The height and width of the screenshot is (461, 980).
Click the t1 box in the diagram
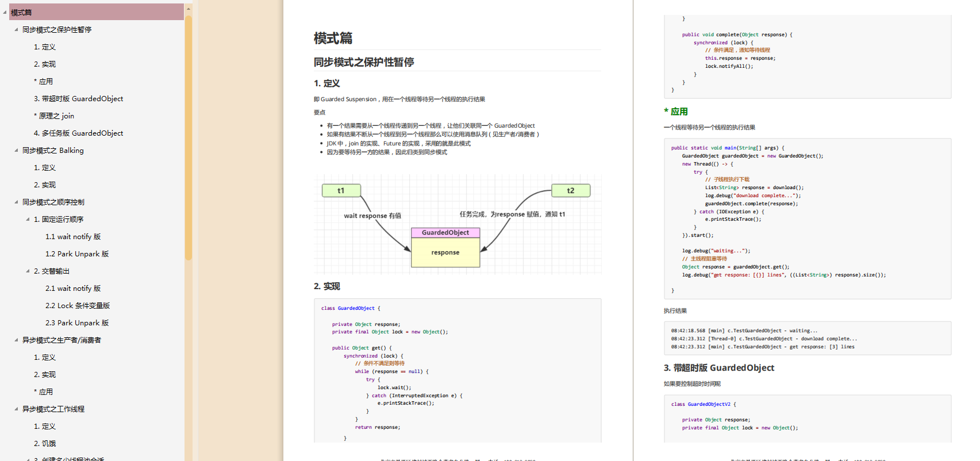341,190
